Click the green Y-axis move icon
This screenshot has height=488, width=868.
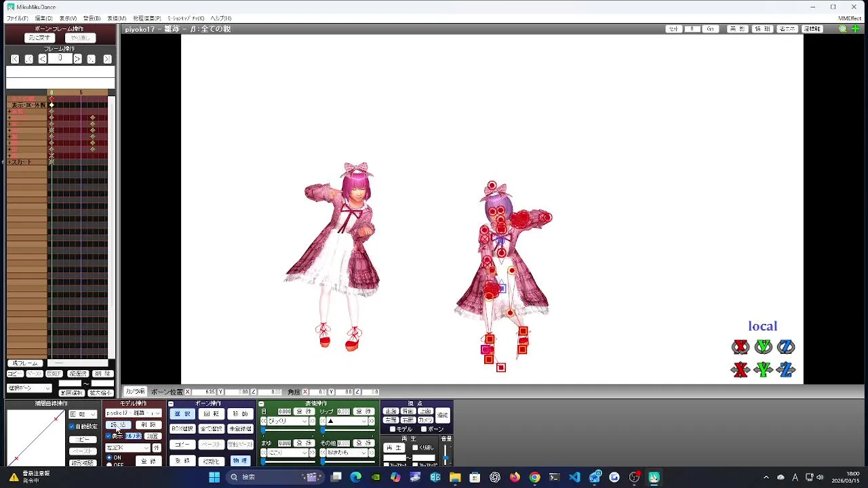pos(764,369)
